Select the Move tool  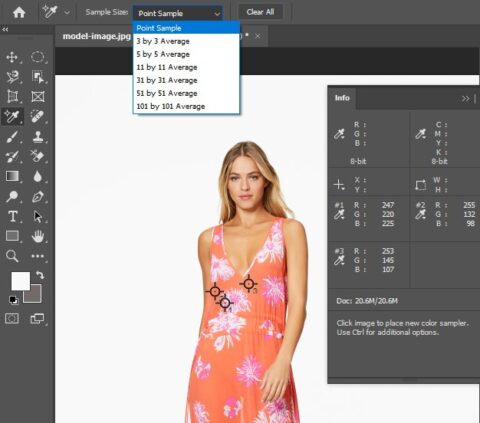pyautogui.click(x=12, y=57)
